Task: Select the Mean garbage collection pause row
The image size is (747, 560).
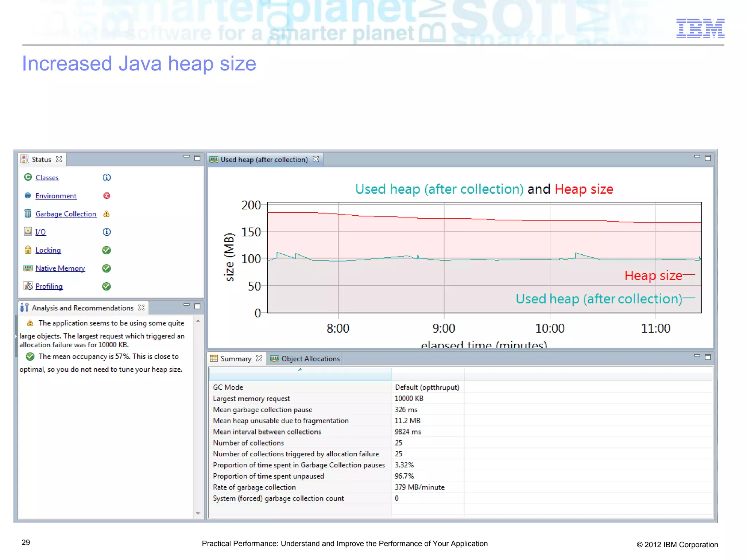Action: point(460,410)
